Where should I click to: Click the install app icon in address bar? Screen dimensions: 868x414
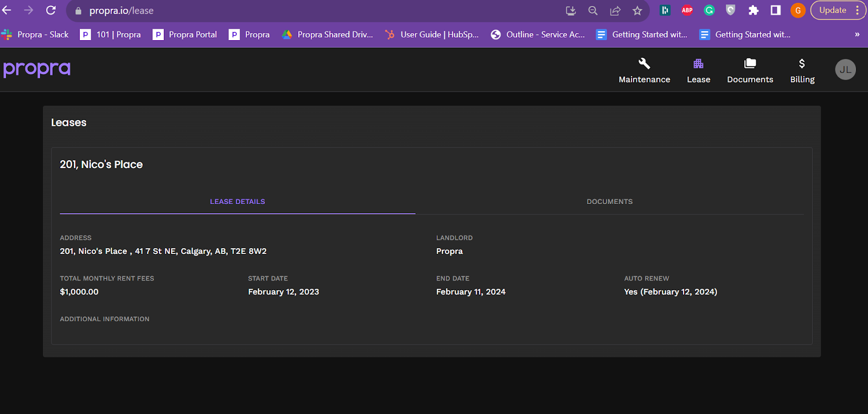click(x=571, y=10)
